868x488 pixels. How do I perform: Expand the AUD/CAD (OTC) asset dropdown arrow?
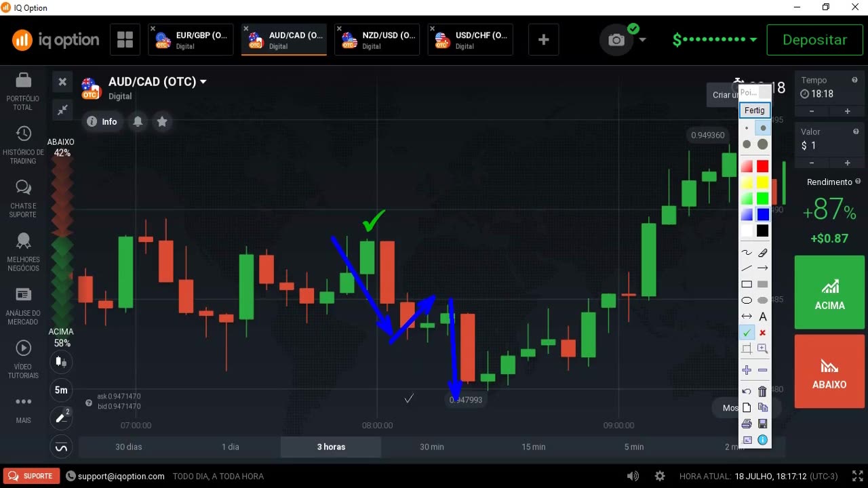pos(203,82)
